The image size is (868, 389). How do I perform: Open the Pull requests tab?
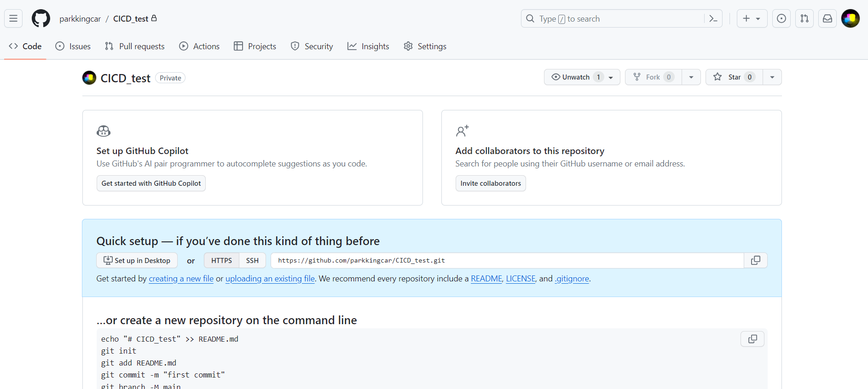coord(134,46)
